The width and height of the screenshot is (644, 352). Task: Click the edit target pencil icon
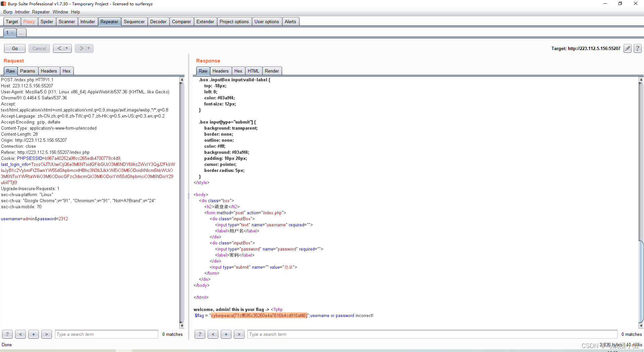click(627, 48)
